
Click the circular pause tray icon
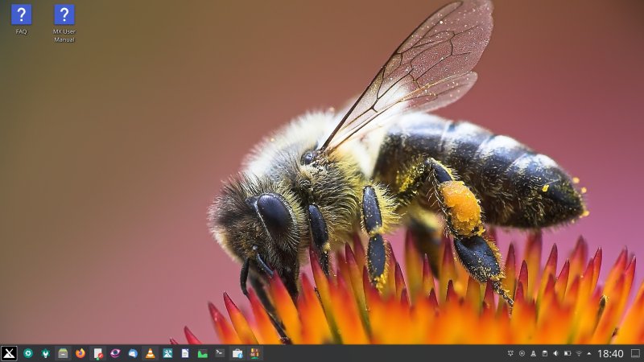[522, 353]
